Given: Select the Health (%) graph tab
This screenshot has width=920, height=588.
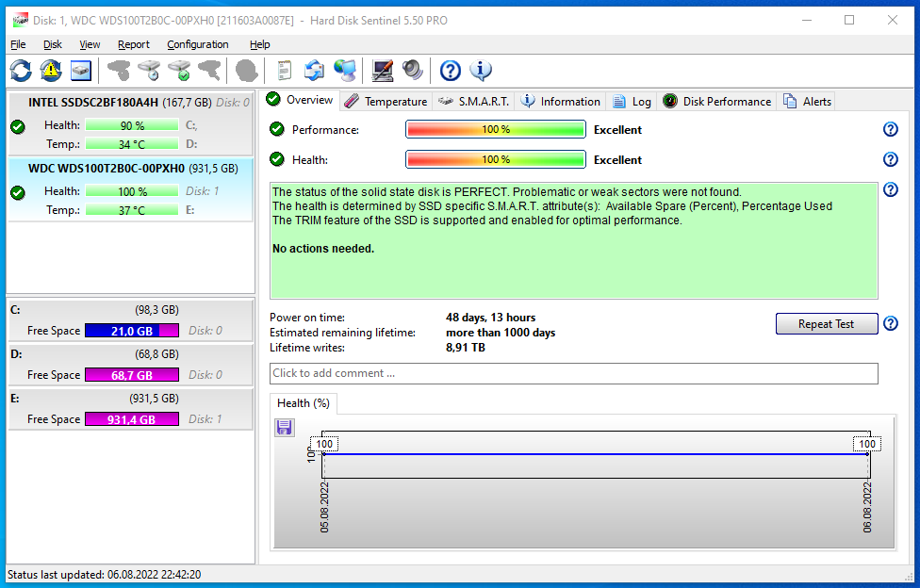Looking at the screenshot, I should pos(304,403).
